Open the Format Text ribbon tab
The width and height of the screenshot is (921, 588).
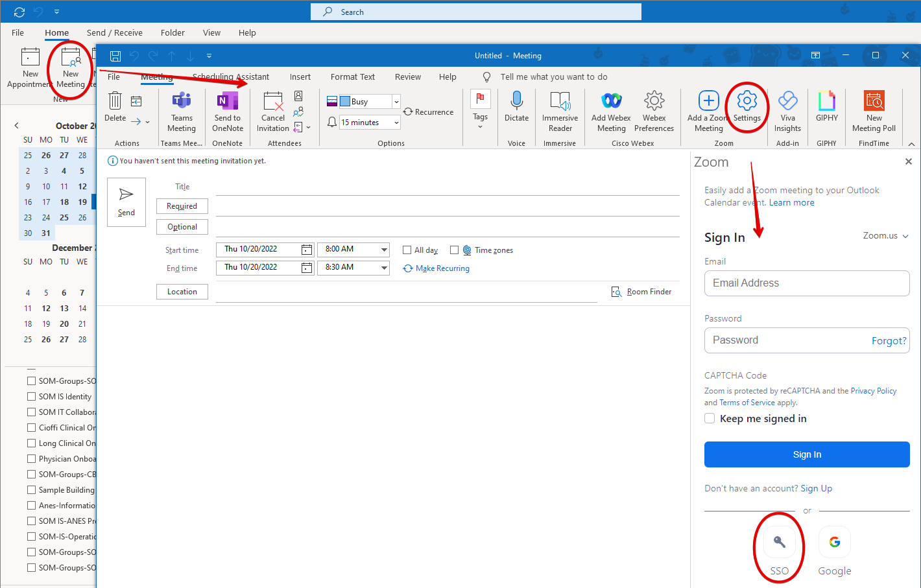coord(352,77)
